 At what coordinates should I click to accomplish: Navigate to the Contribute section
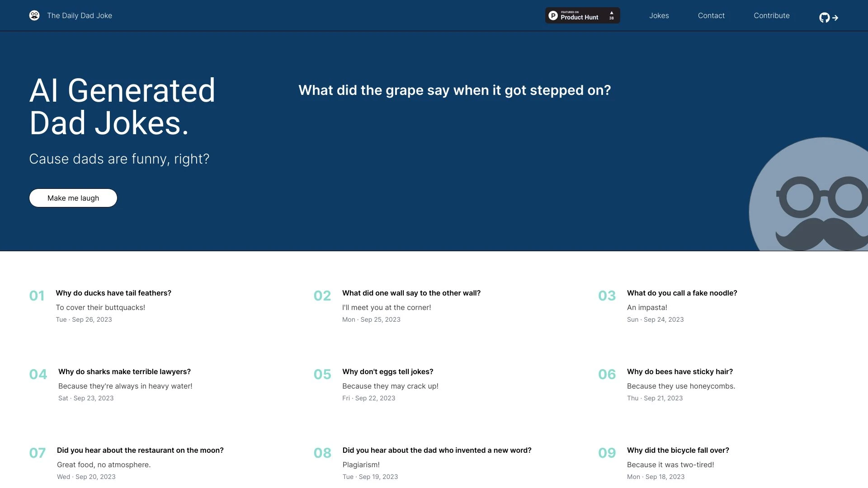point(771,15)
